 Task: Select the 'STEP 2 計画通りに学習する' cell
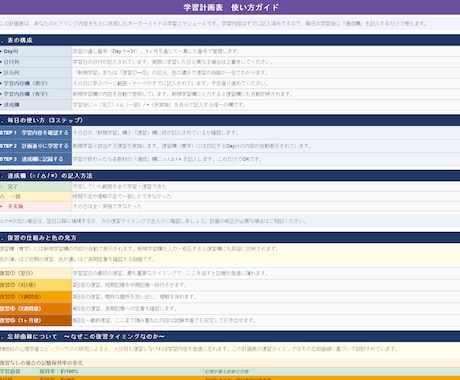pos(36,146)
